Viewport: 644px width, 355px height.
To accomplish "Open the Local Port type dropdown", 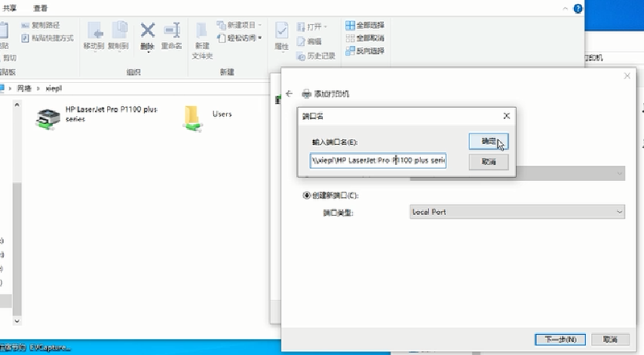I will click(x=517, y=212).
